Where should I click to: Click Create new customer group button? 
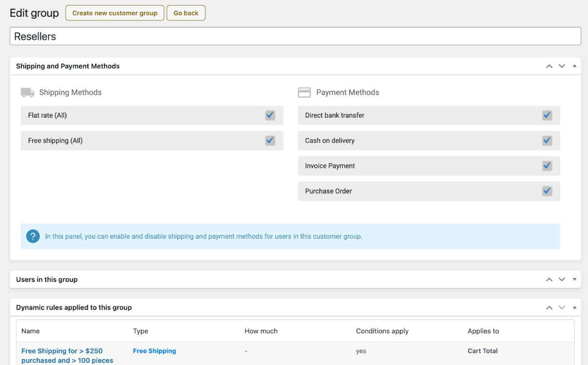pos(115,13)
